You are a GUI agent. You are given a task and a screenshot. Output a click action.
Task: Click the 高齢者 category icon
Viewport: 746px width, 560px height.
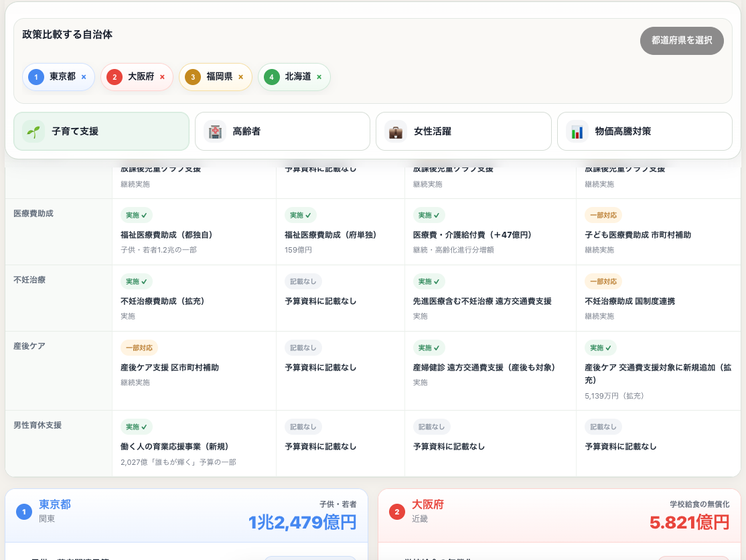214,131
